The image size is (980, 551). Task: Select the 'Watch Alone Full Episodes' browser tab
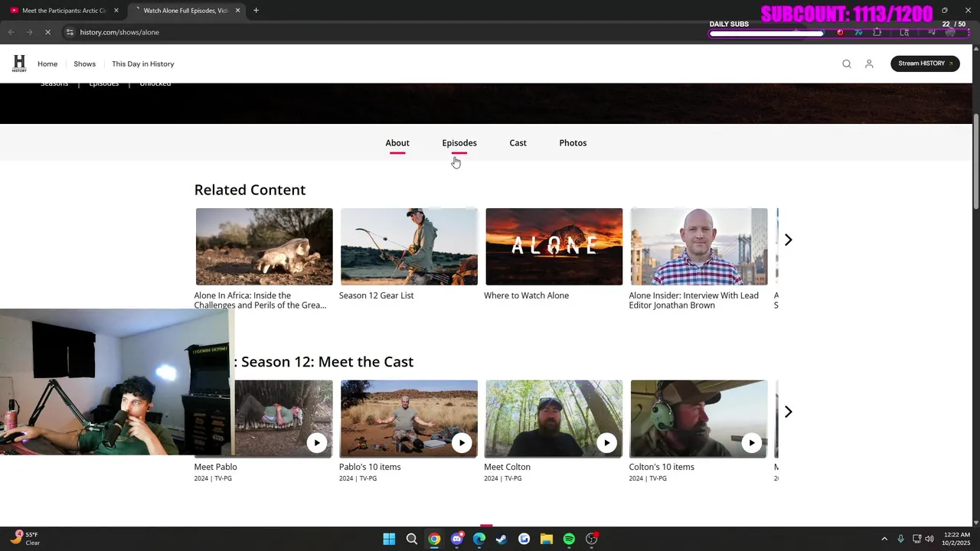coord(185,11)
